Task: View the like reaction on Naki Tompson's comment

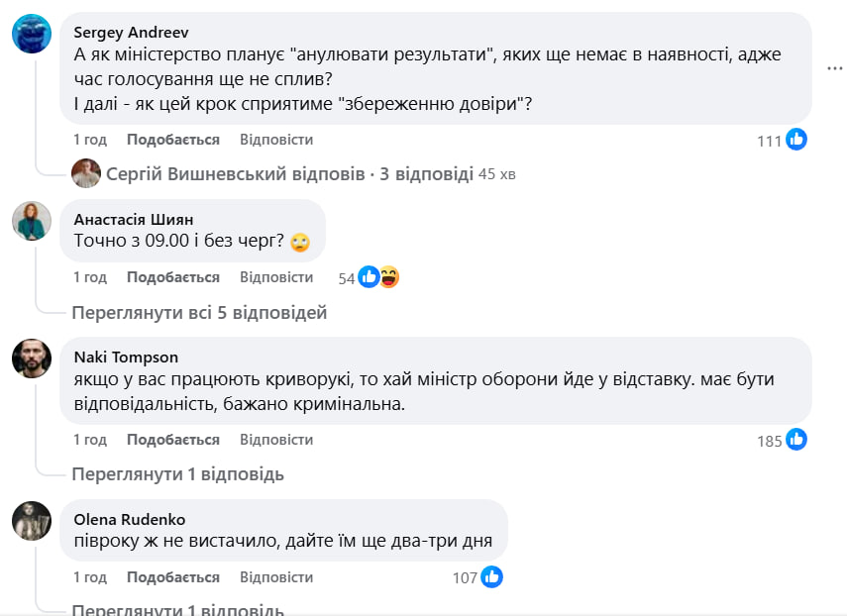Action: [796, 440]
